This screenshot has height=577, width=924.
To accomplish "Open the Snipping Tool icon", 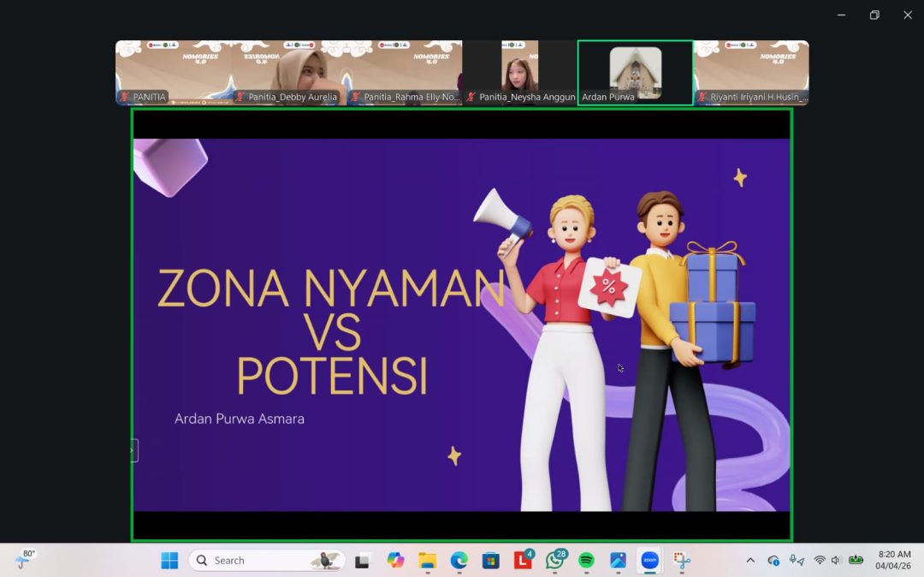I will 682,561.
